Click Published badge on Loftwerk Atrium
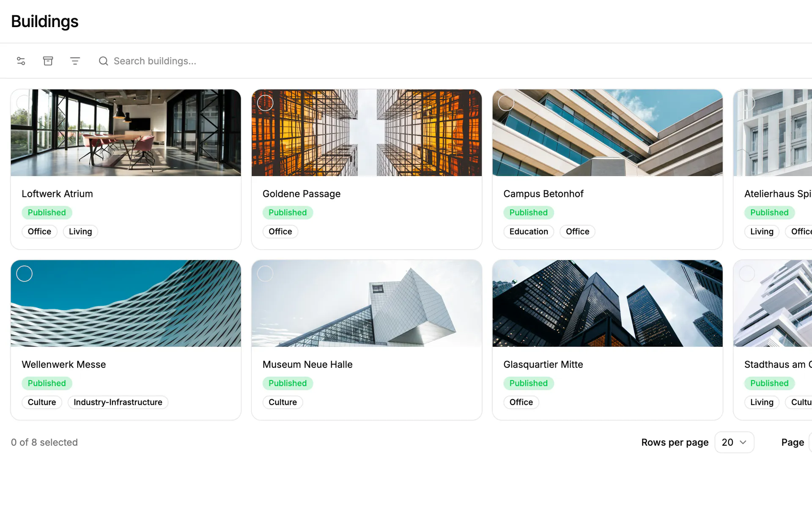This screenshot has height=508, width=812. point(47,213)
